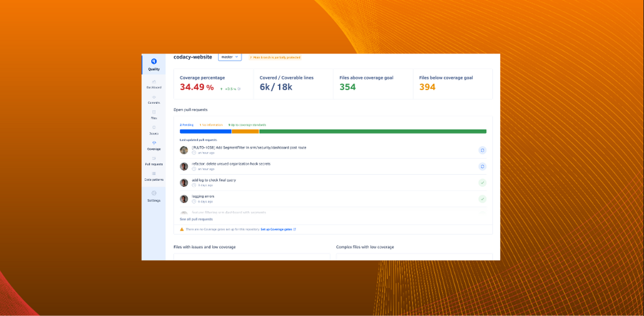Select the Settings menu label
Image resolution: width=644 pixels, height=316 pixels.
[x=154, y=200]
